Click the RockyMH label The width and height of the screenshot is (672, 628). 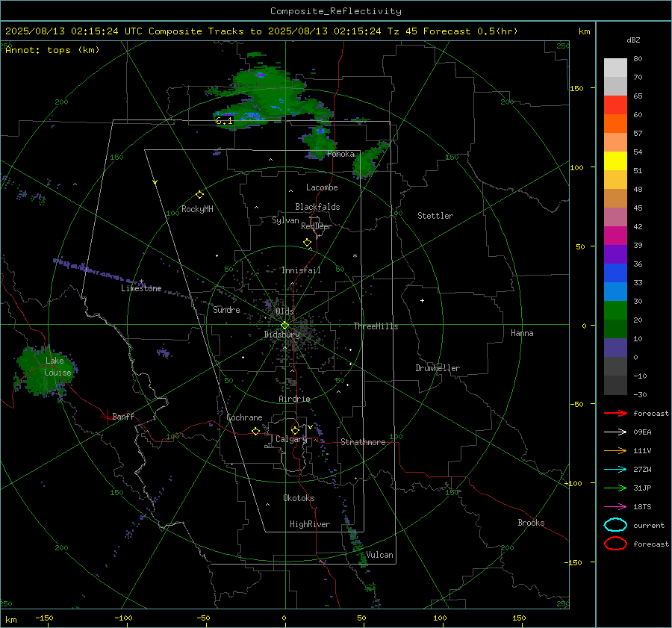[197, 209]
